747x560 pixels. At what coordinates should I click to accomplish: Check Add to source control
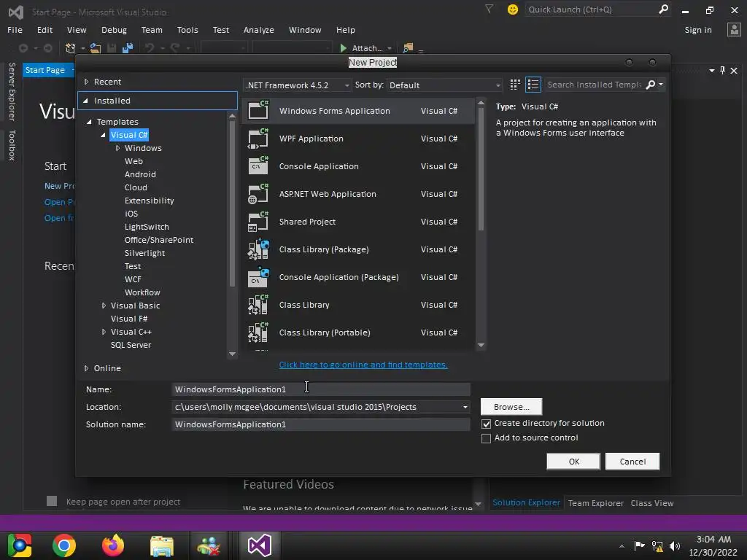[x=486, y=438]
